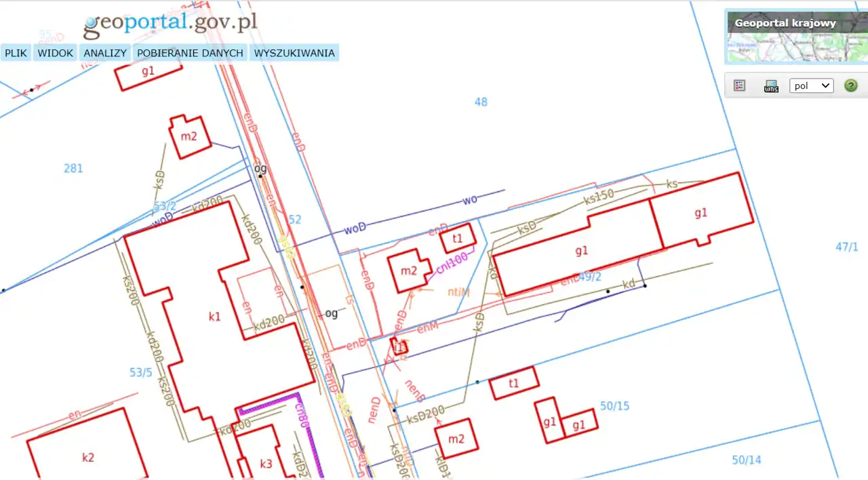Click the geoportal.gov.pl logo
868x480 pixels.
pos(170,24)
